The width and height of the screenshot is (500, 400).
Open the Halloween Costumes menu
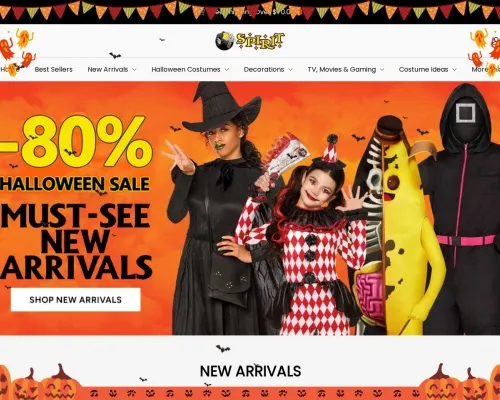(186, 70)
